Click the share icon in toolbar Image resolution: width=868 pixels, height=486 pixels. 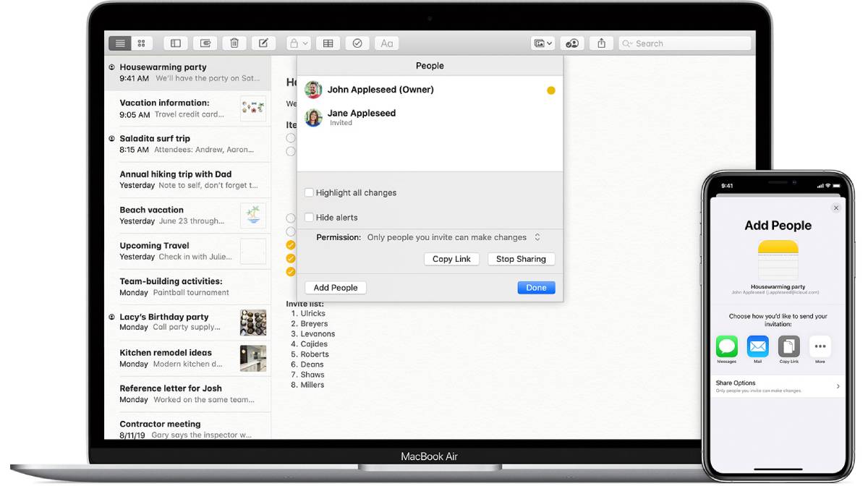602,43
